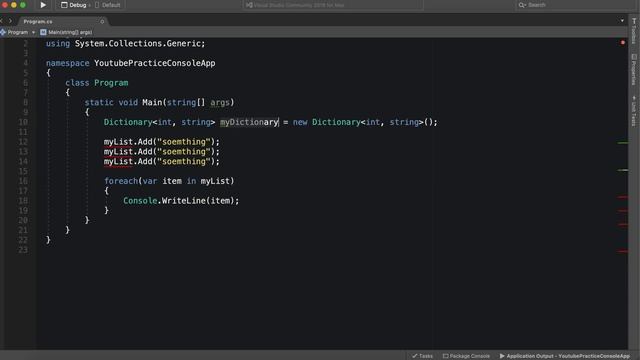Click the Package Console icon
Viewport: 640px width, 360px height.
[x=445, y=356]
